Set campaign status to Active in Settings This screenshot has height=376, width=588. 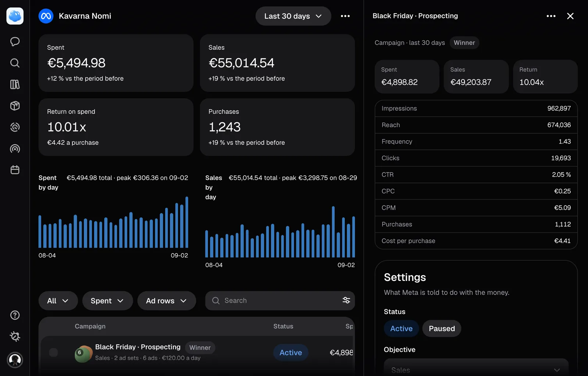[401, 329]
